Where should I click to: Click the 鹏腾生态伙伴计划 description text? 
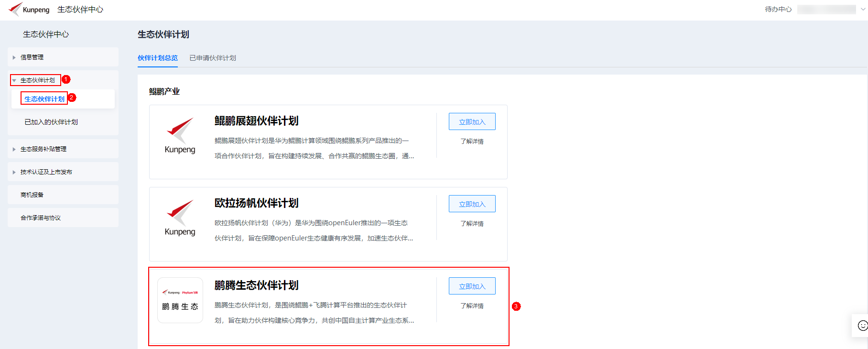click(x=315, y=313)
